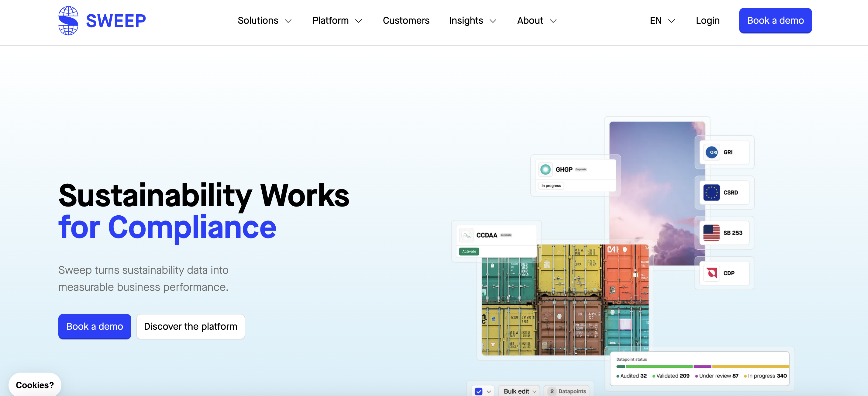868x396 pixels.
Task: Click the purple Under review bar segment
Action: pyautogui.click(x=702, y=367)
